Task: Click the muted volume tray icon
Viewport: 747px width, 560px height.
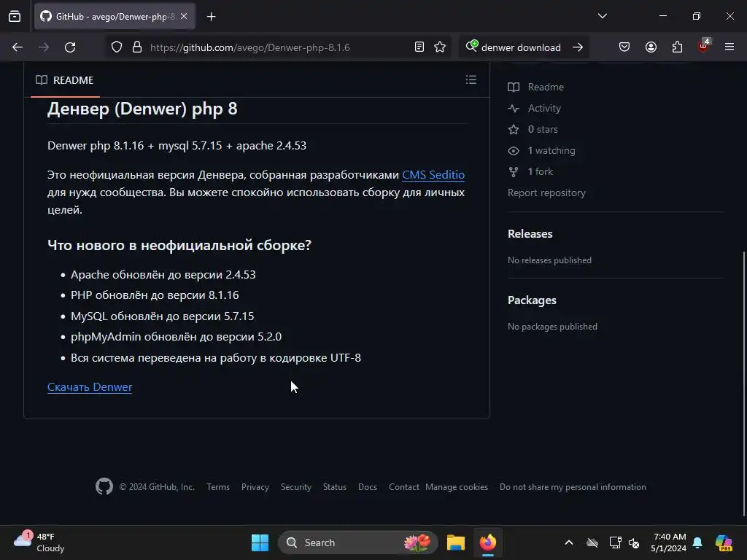Action: [x=634, y=542]
